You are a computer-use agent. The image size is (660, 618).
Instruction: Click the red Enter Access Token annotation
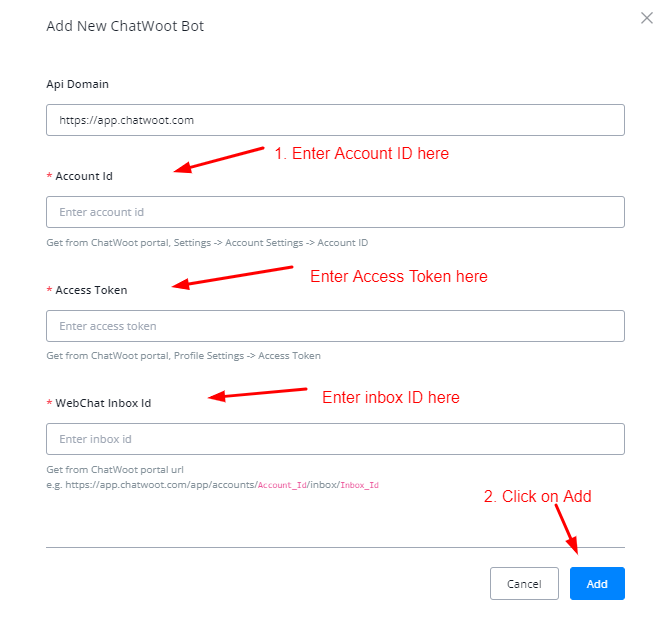pyautogui.click(x=398, y=276)
